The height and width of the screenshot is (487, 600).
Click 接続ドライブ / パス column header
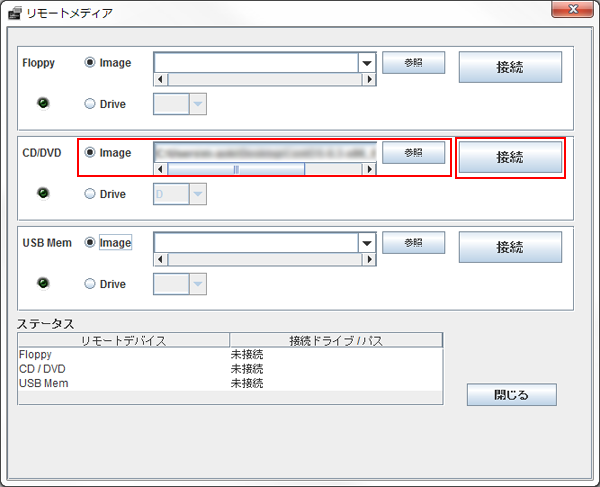coord(336,340)
